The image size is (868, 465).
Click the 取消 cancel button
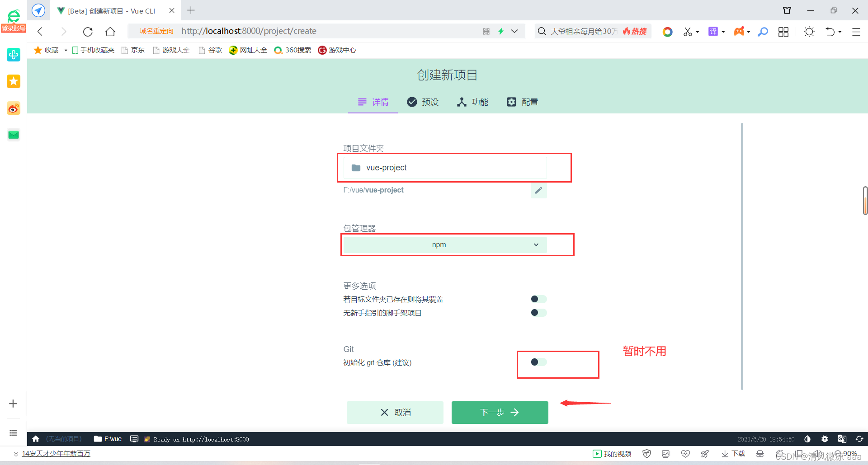(395, 412)
